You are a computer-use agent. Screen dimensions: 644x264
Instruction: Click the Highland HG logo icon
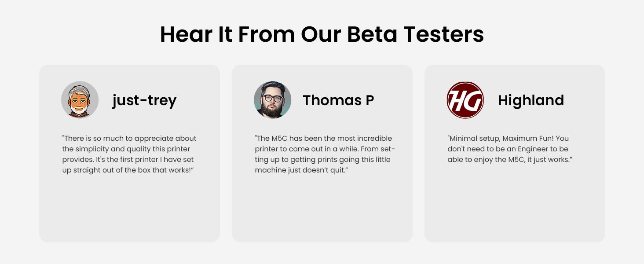click(465, 100)
